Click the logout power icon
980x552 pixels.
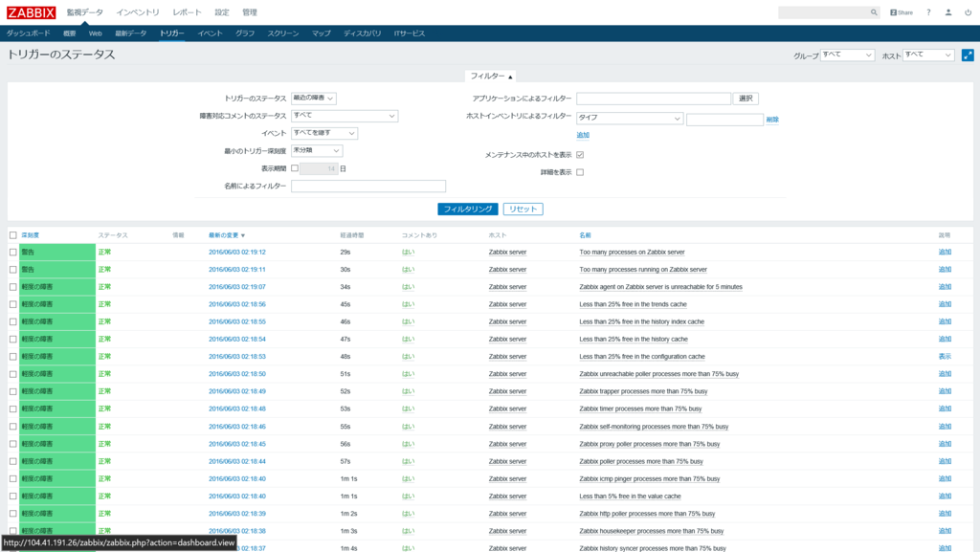[x=969, y=12]
